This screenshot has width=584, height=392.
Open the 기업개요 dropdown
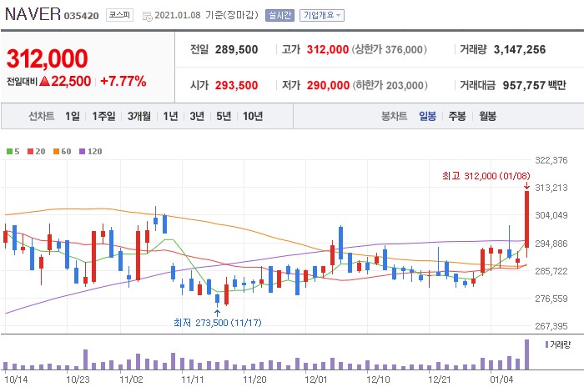click(322, 15)
